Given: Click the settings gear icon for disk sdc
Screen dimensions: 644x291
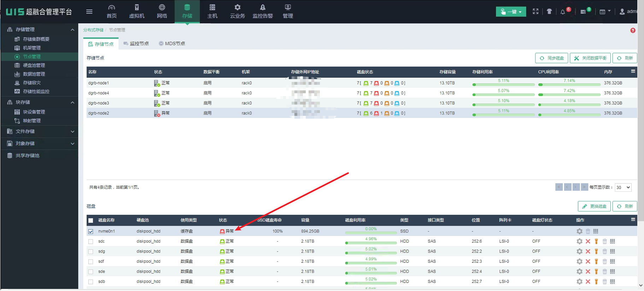Looking at the screenshot, I should [x=579, y=242].
